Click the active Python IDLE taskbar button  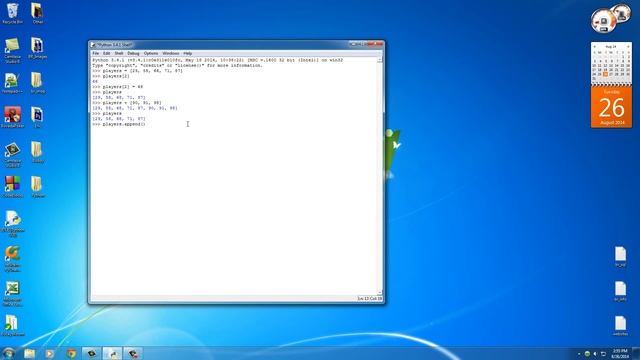112,353
